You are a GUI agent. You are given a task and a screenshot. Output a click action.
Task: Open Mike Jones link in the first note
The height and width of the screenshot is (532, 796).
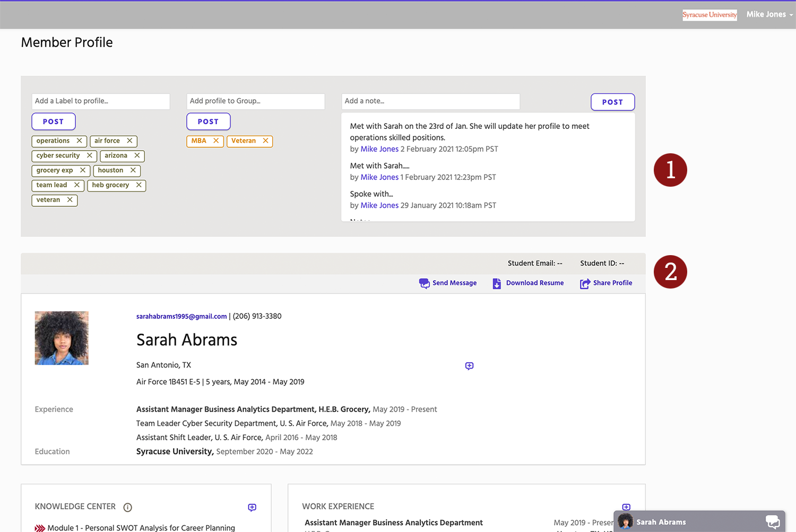pyautogui.click(x=379, y=149)
